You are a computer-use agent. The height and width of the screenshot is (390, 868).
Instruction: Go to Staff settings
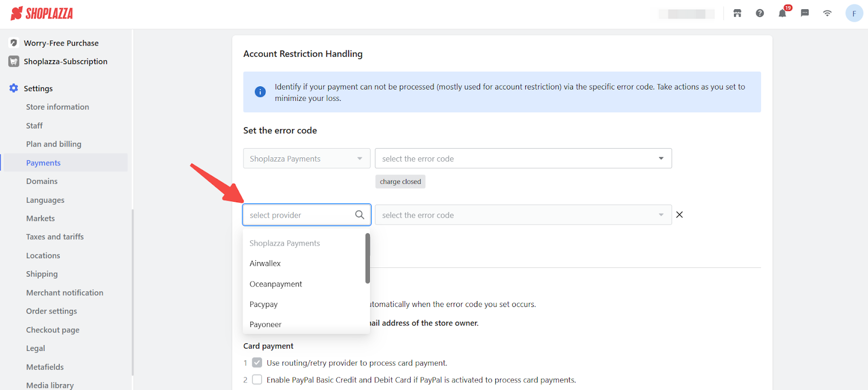34,125
